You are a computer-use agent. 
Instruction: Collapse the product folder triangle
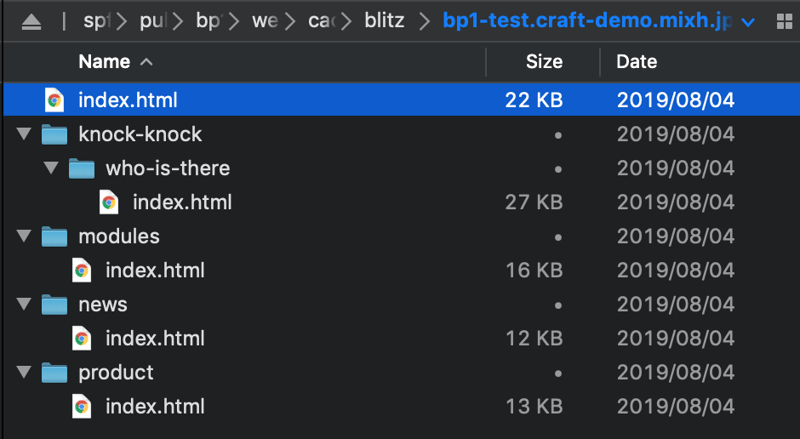pyautogui.click(x=23, y=372)
